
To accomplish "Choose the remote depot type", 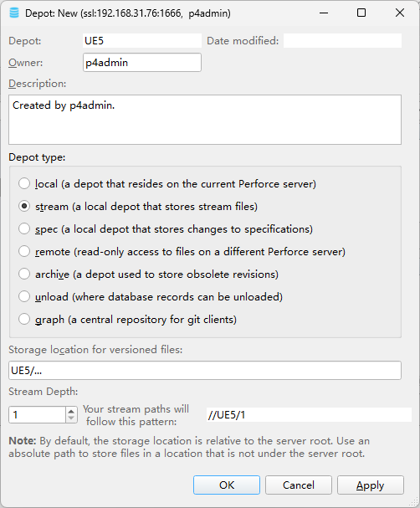I will [24, 251].
